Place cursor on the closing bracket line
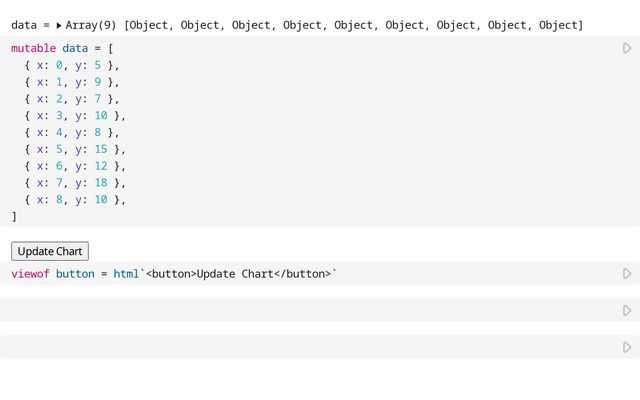 tap(14, 216)
